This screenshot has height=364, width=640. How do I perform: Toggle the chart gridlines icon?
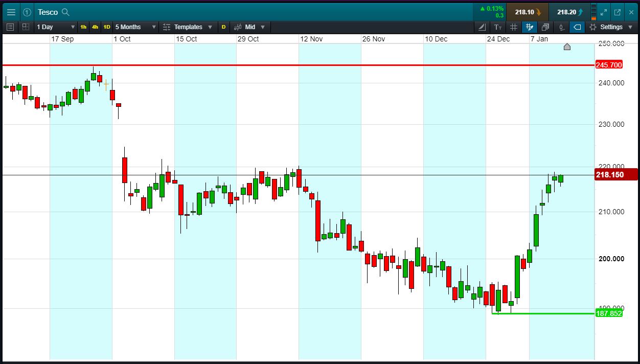pos(514,27)
